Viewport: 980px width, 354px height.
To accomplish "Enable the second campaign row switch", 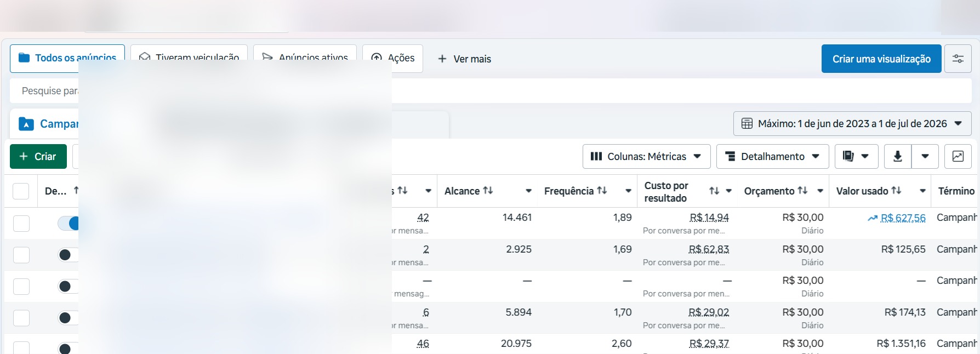I will (x=69, y=255).
